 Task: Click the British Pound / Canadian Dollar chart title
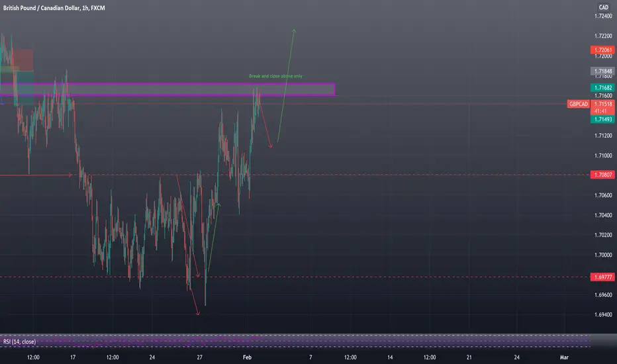click(54, 8)
